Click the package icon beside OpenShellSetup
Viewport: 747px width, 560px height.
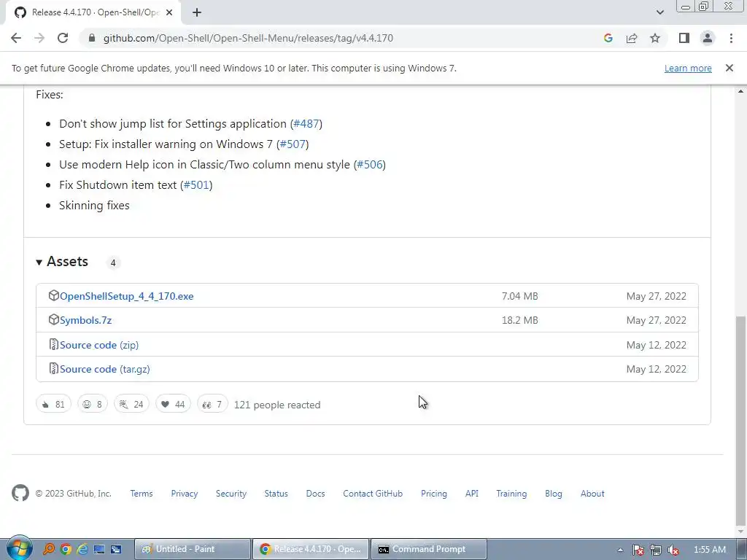pos(53,296)
